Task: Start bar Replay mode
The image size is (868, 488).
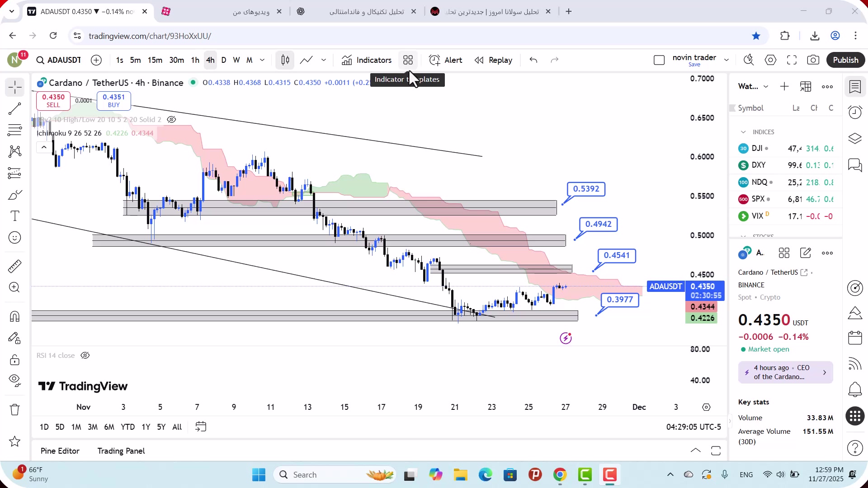Action: (493, 60)
